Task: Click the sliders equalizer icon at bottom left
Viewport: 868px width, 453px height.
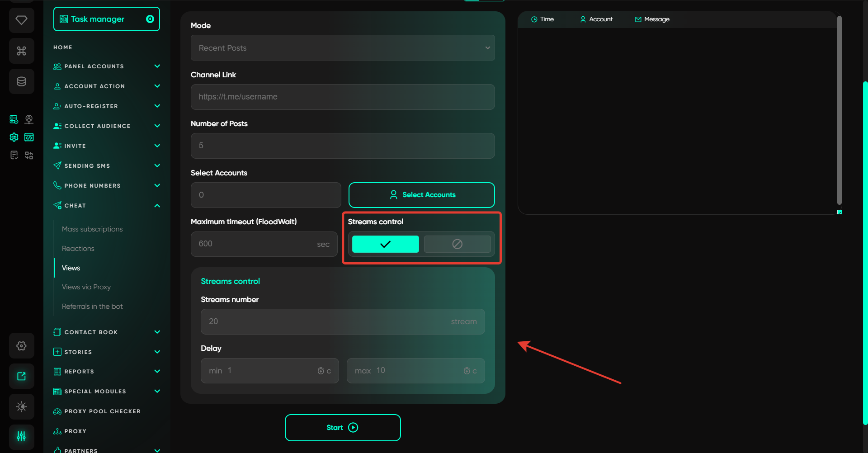Action: 21,436
